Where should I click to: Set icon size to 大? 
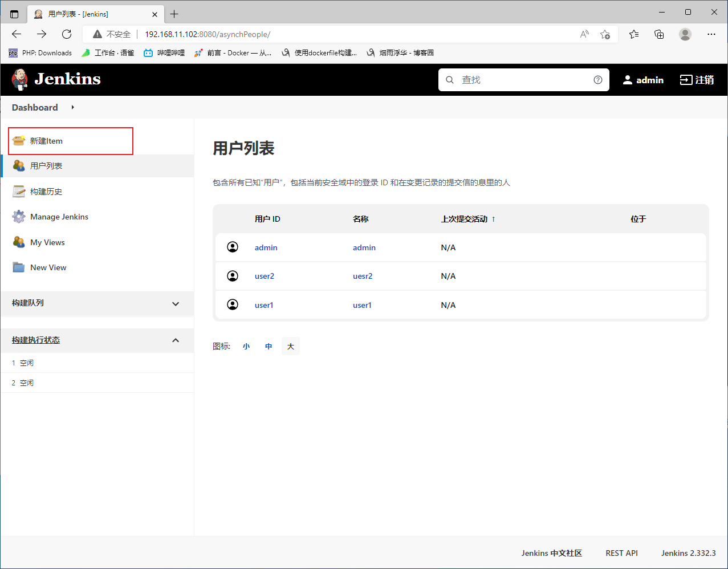pyautogui.click(x=291, y=346)
